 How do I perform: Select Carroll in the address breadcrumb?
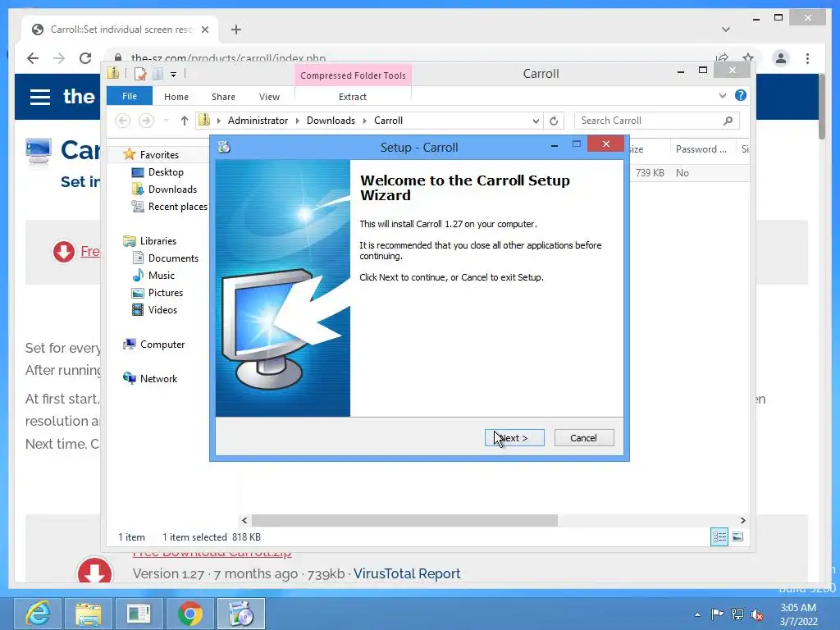[388, 121]
